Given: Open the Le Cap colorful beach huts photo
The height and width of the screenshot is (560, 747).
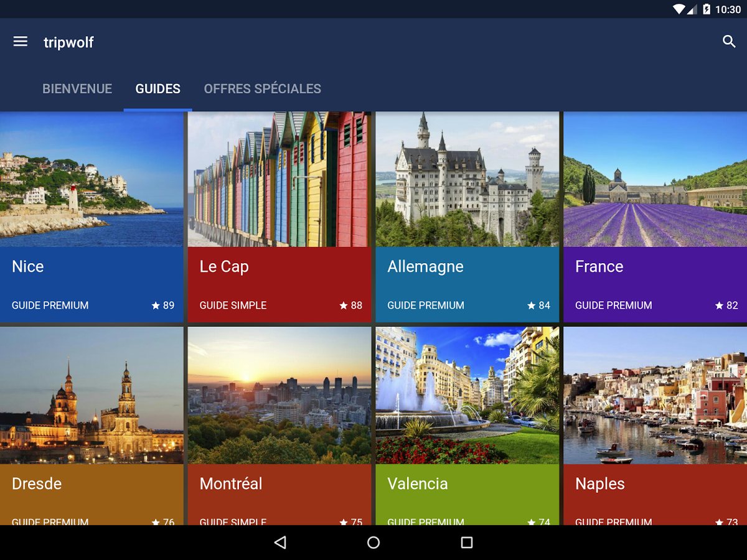Looking at the screenshot, I should tap(280, 180).
